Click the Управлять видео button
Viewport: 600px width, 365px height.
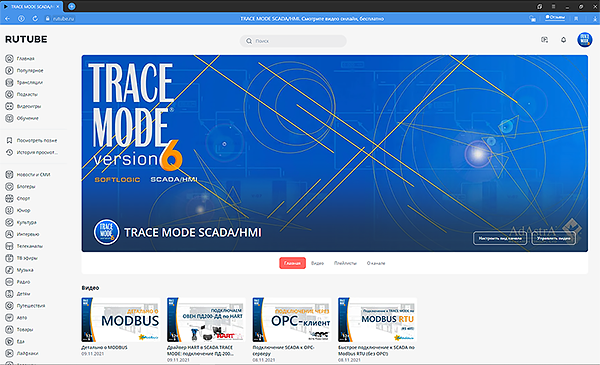point(553,238)
